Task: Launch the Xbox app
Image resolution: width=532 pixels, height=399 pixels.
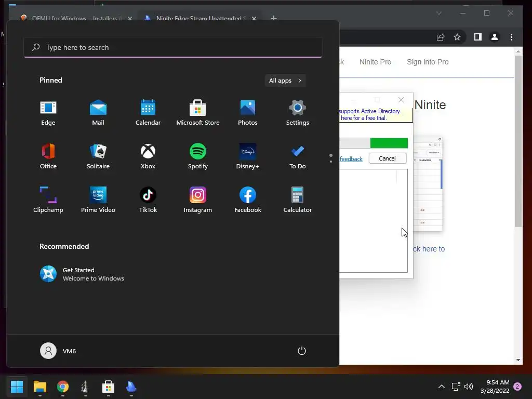Action: [148, 157]
